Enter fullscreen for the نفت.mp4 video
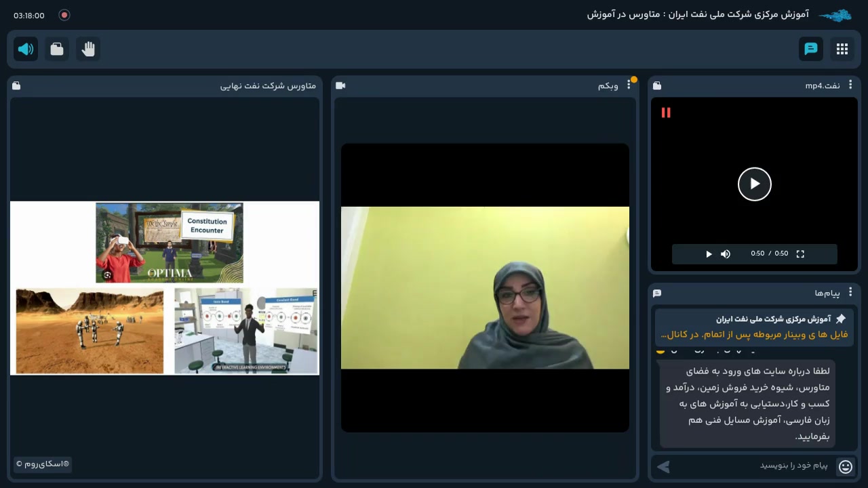868x488 pixels. pyautogui.click(x=800, y=254)
